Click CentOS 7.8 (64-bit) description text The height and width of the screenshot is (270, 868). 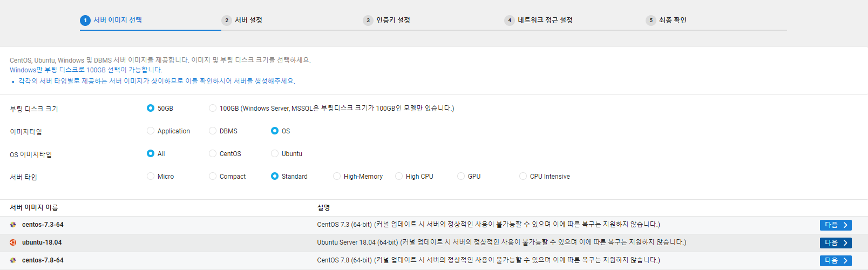[x=489, y=260]
